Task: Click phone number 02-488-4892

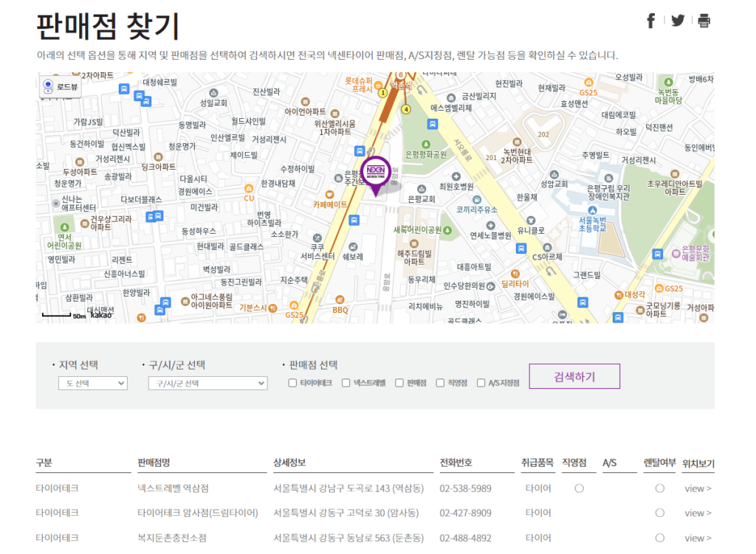Action: coord(465,538)
